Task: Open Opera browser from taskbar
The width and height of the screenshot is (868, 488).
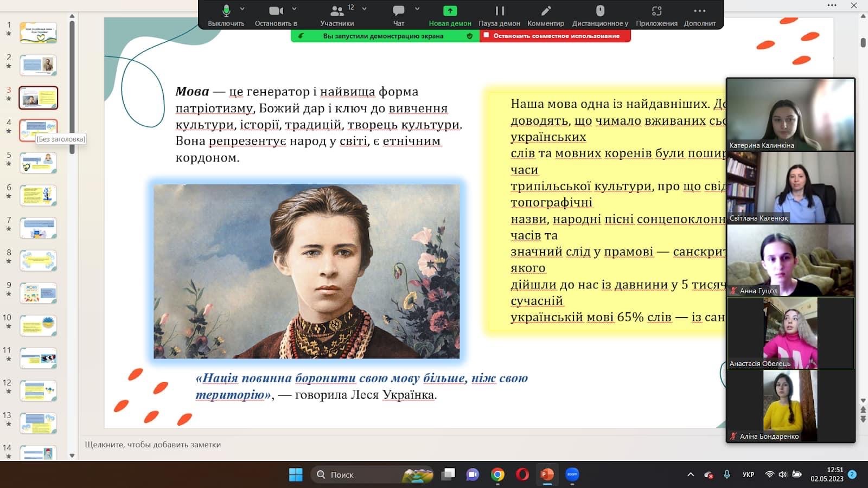Action: (x=522, y=474)
